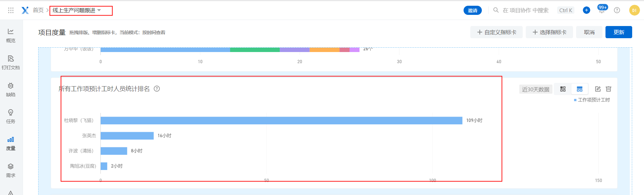Edit the 工时人员统计排名 card
Image resolution: width=644 pixels, height=195 pixels.
pyautogui.click(x=598, y=89)
